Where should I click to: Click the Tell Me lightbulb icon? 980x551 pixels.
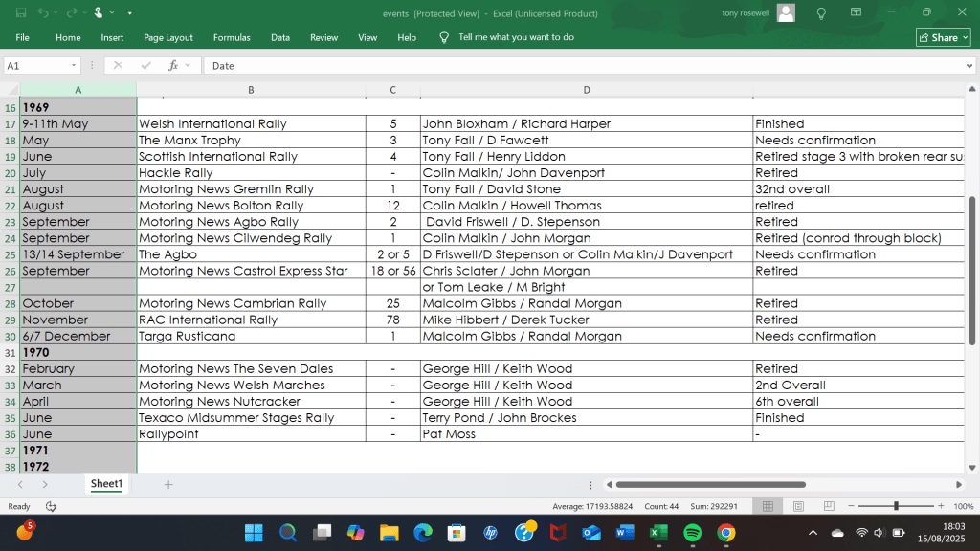(821, 13)
